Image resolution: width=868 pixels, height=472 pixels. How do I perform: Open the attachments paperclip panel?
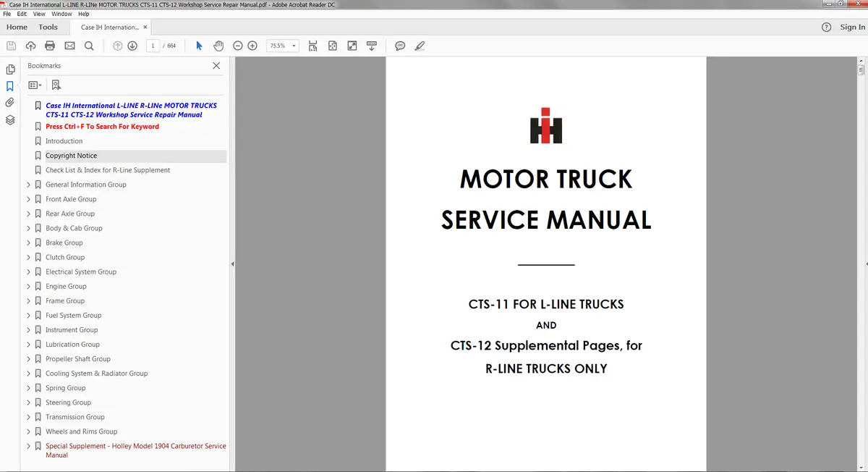pyautogui.click(x=10, y=103)
